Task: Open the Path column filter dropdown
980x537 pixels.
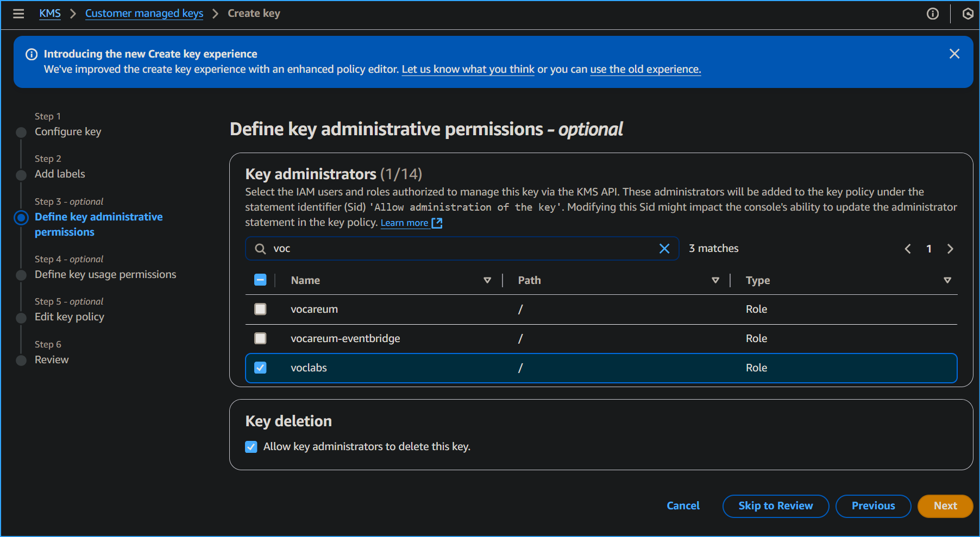Action: pyautogui.click(x=715, y=280)
